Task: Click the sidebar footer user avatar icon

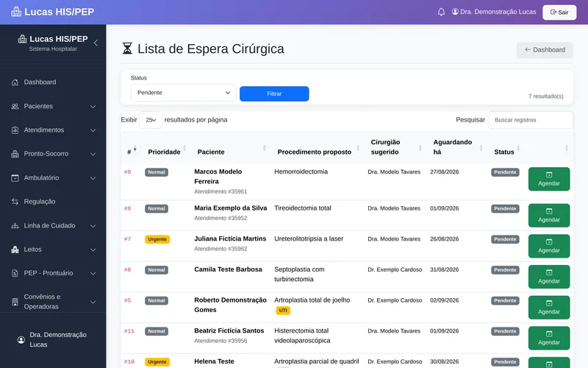Action: tap(21, 340)
